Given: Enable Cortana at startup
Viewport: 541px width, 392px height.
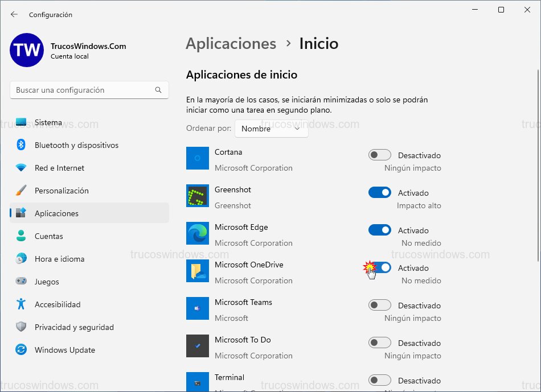Looking at the screenshot, I should (x=379, y=155).
